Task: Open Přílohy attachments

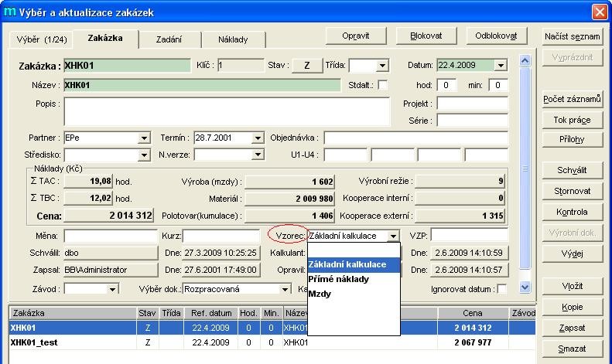Action: (x=573, y=140)
